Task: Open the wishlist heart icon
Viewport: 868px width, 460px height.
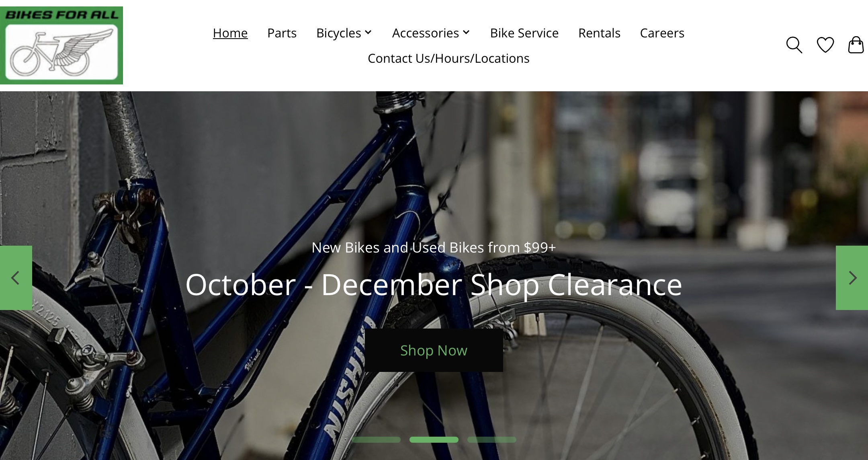Action: [825, 45]
